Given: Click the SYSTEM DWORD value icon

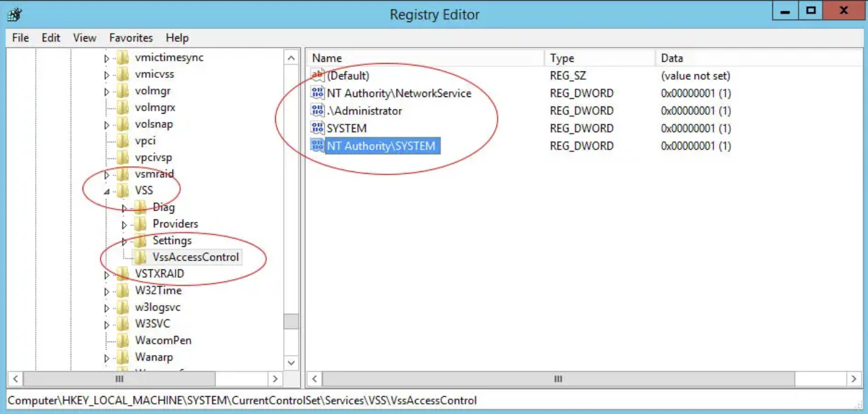Looking at the screenshot, I should [x=318, y=128].
